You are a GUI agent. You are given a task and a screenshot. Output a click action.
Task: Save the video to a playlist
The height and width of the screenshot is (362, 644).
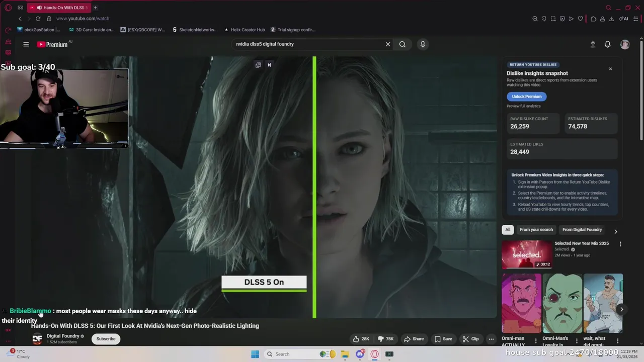[443, 339]
